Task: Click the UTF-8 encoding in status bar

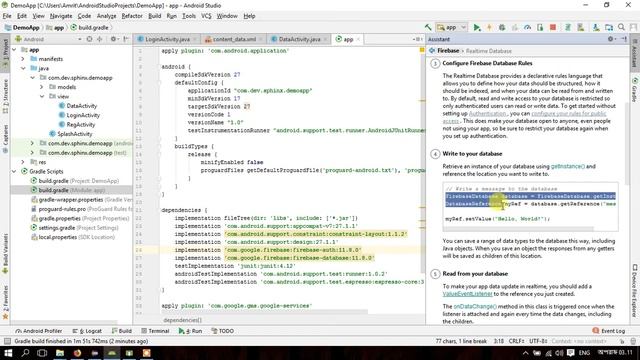Action: (538, 341)
